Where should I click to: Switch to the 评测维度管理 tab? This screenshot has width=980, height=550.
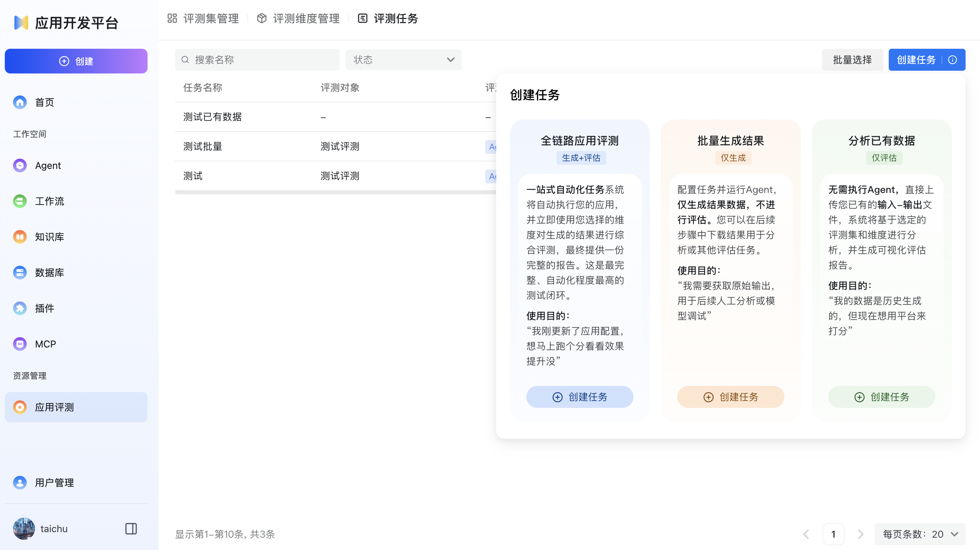306,18
